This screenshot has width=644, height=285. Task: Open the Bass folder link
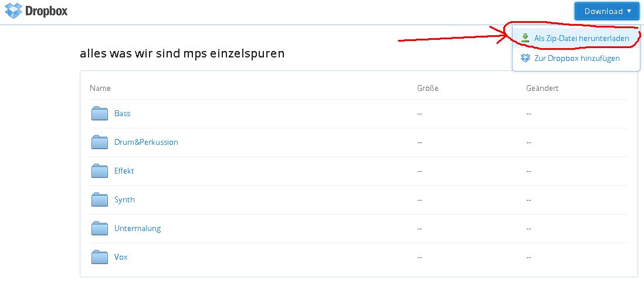(x=123, y=113)
